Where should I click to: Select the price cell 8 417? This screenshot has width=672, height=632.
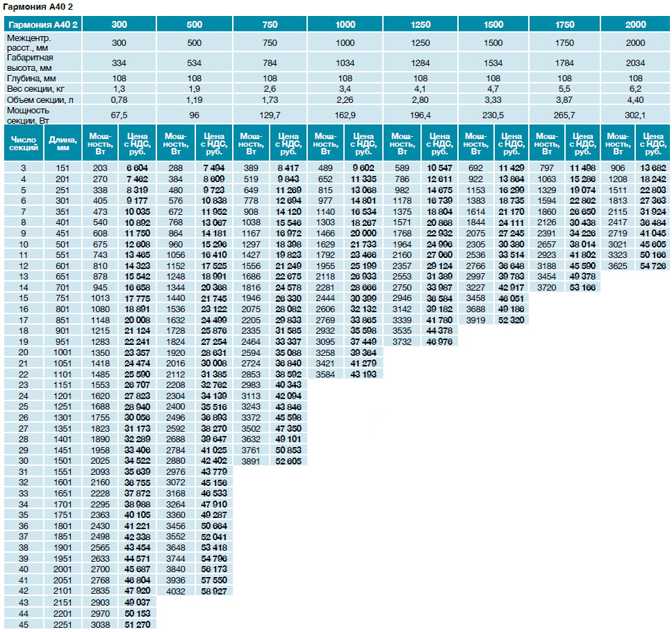(x=288, y=168)
